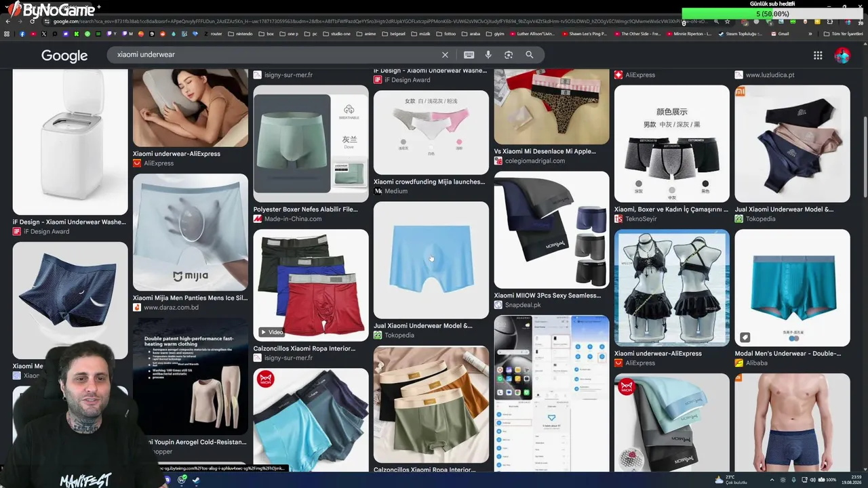Open the clock showing 23:59 in taskbar

point(851,480)
